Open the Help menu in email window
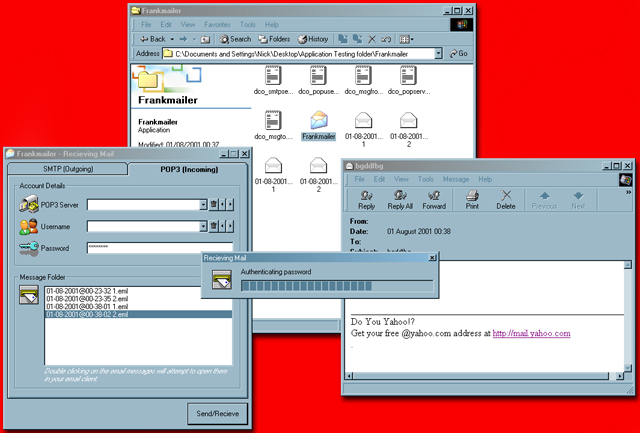The height and width of the screenshot is (433, 640). click(485, 179)
